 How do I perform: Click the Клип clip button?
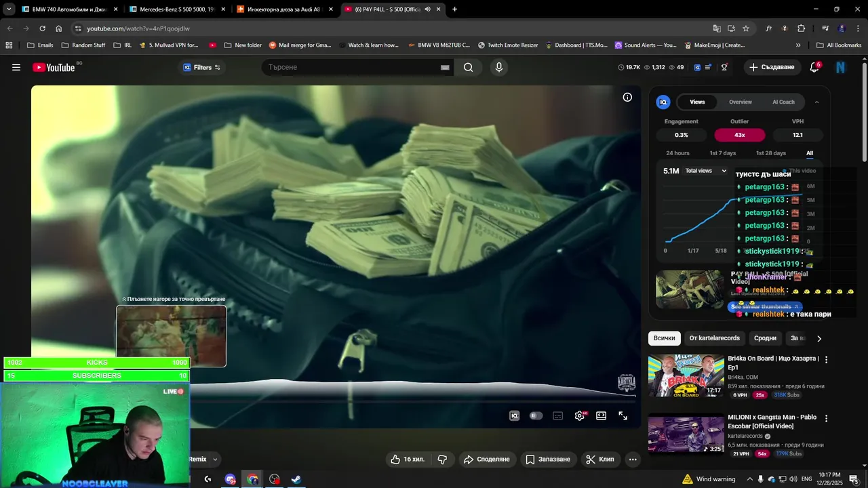coord(599,459)
